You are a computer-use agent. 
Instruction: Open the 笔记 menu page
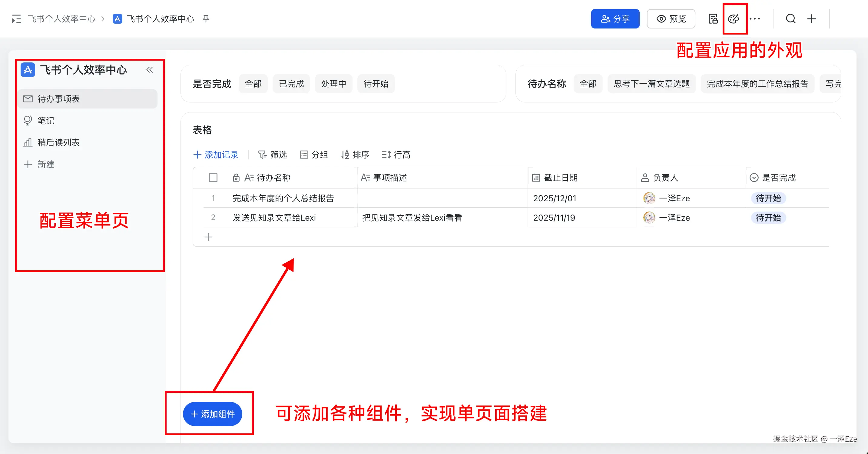click(46, 121)
